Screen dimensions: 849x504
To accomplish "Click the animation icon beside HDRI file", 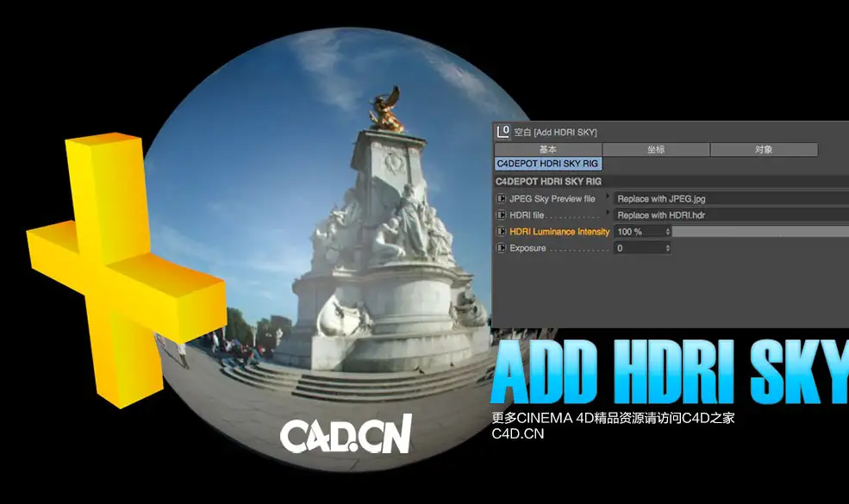I will tap(502, 215).
